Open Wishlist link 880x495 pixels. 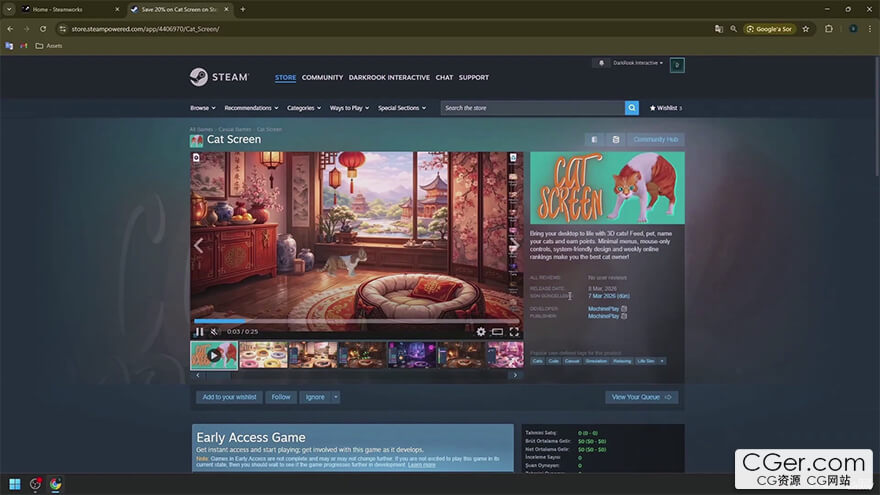(666, 108)
